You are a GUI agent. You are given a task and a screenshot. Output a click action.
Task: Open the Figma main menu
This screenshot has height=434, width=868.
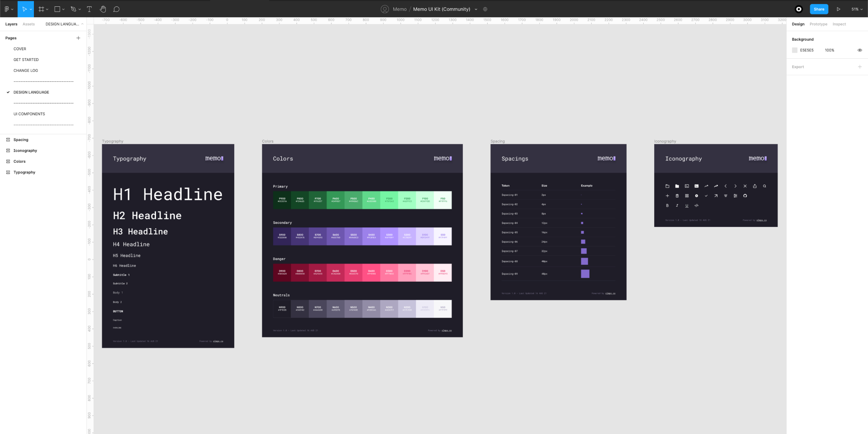pos(7,9)
